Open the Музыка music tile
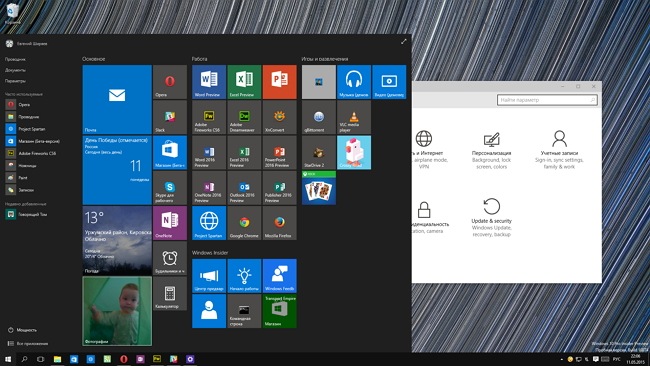Image resolution: width=650 pixels, height=366 pixels. 354,82
